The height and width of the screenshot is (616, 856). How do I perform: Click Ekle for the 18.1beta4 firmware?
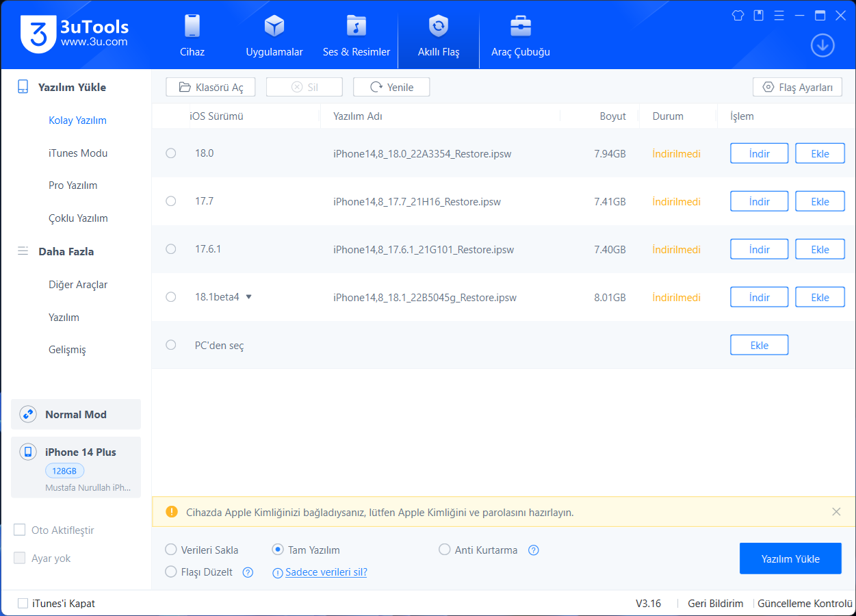click(820, 297)
